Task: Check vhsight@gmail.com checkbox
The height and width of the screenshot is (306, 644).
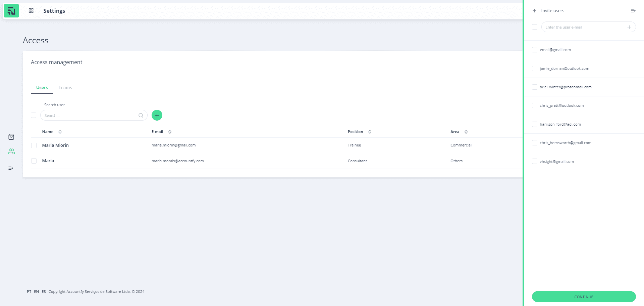Action: 535,162
